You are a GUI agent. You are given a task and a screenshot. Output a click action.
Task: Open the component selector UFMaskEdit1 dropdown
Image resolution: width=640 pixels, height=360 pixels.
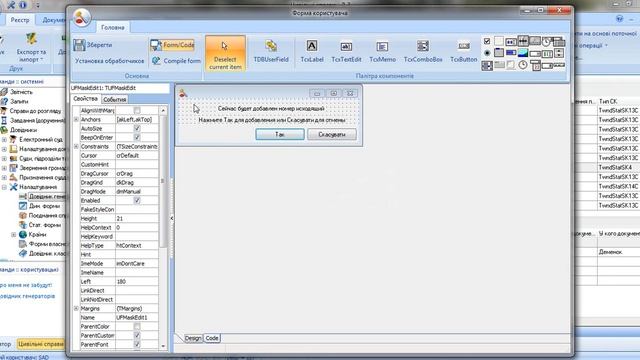120,88
